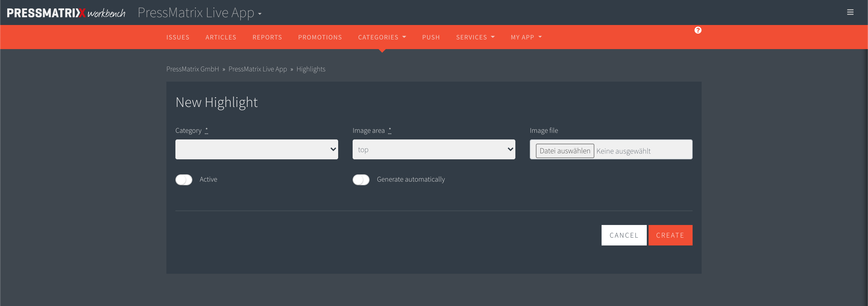Click the Generate automatically label text
The width and height of the screenshot is (868, 306).
coord(411,180)
